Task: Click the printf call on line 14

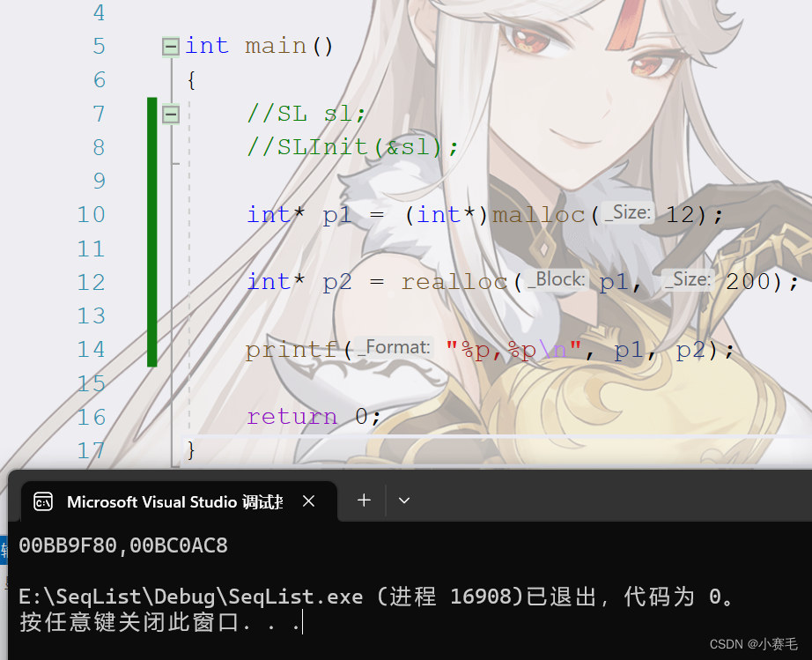Action: pos(292,351)
